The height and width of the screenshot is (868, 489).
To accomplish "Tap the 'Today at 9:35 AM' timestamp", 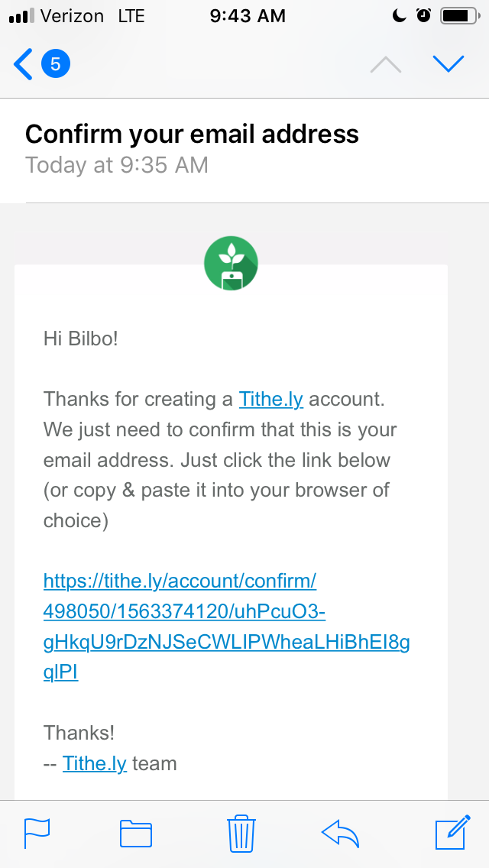I will [117, 164].
